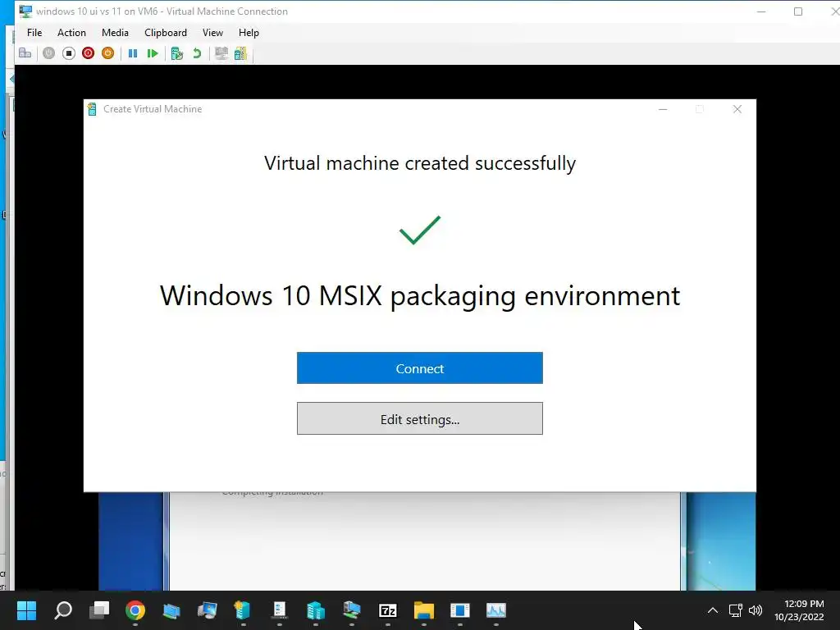The width and height of the screenshot is (840, 630).
Task: Click the Turn Off black square icon
Action: pos(69,53)
